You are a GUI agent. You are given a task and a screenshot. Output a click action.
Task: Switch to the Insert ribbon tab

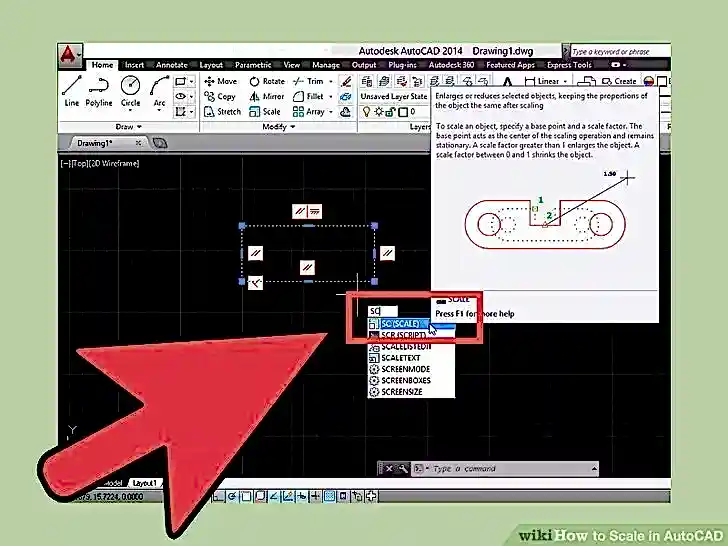[x=134, y=65]
